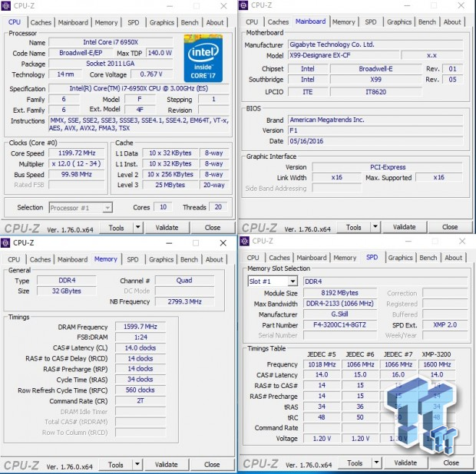The image size is (476, 474).
Task: Click CPU-Z app icon in SPD window title
Action: (x=244, y=241)
